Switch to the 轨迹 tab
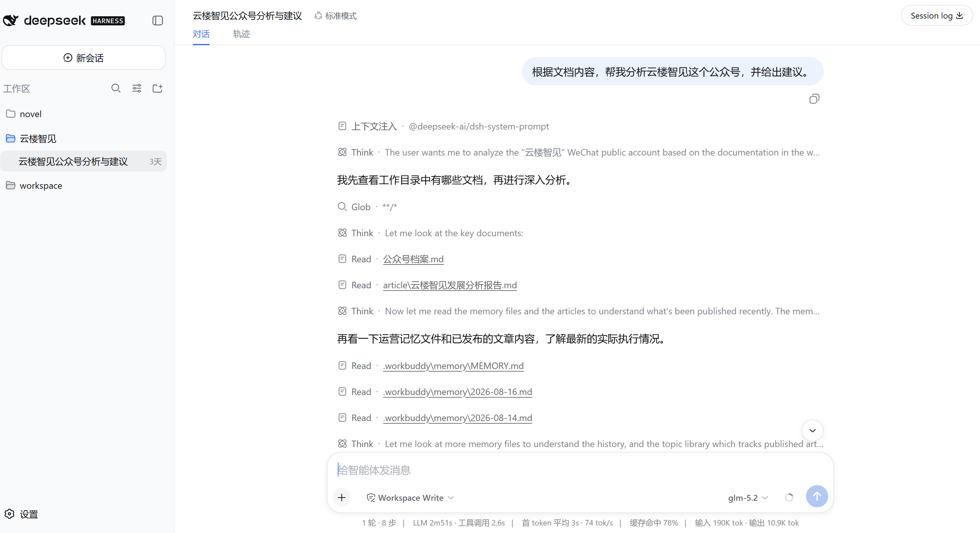The height and width of the screenshot is (533, 980). click(x=241, y=34)
